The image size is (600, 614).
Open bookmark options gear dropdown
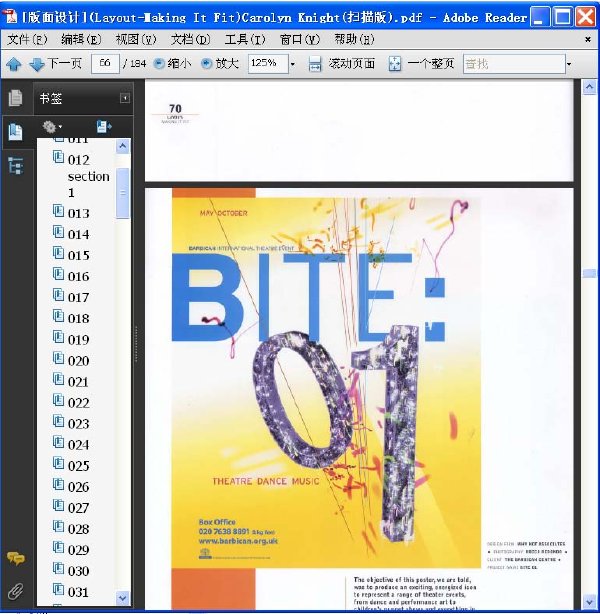pos(52,127)
